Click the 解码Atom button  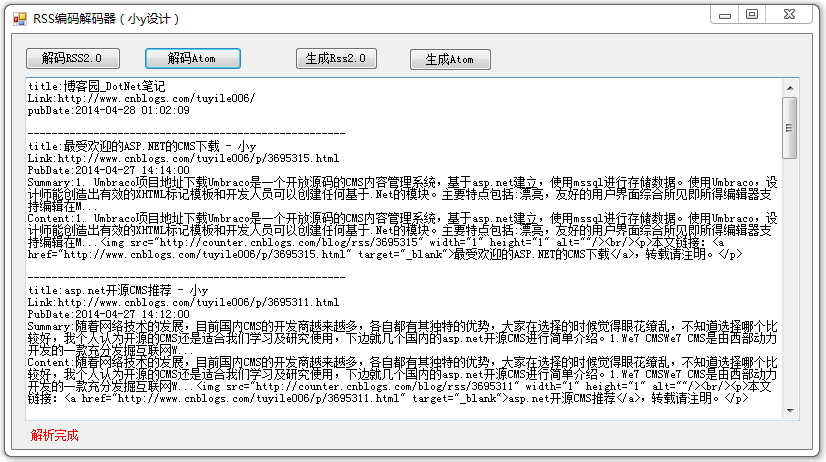pos(193,58)
